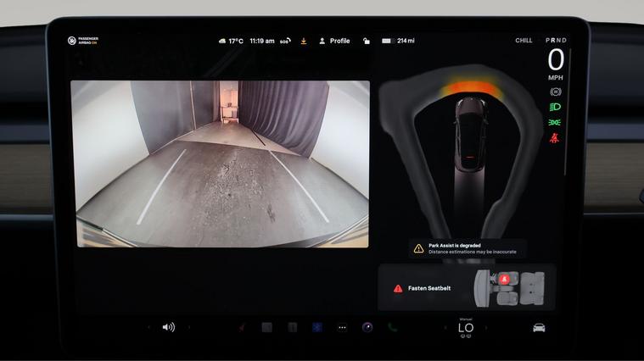Tap the 0 MPH speed readout
Image resolution: width=644 pixels, height=361 pixels.
[x=556, y=64]
